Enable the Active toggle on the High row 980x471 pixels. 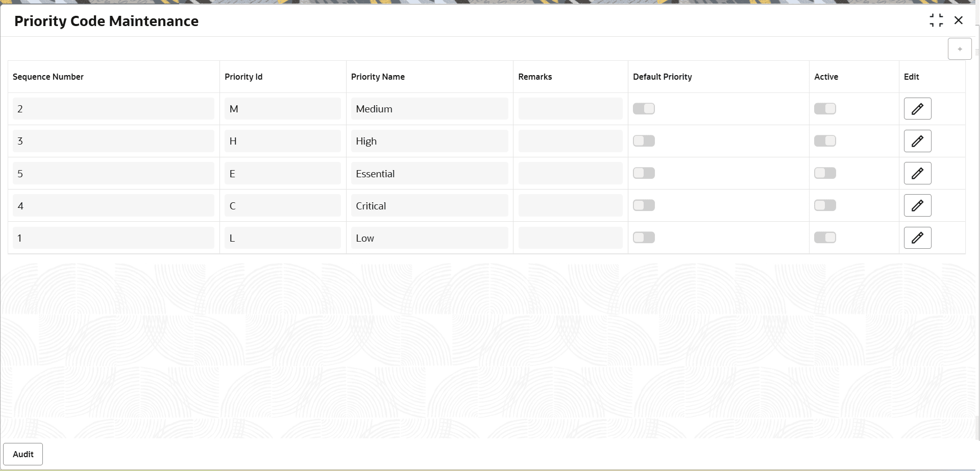point(825,140)
